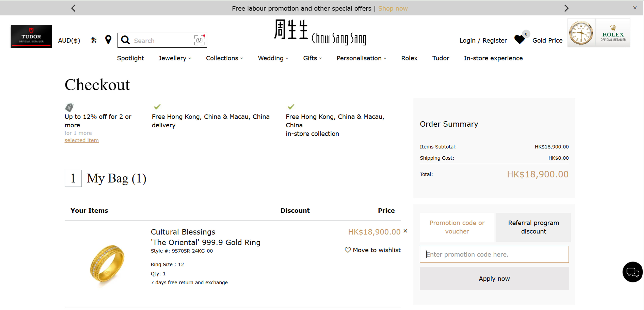
Task: Open Login / Register page
Action: [483, 41]
